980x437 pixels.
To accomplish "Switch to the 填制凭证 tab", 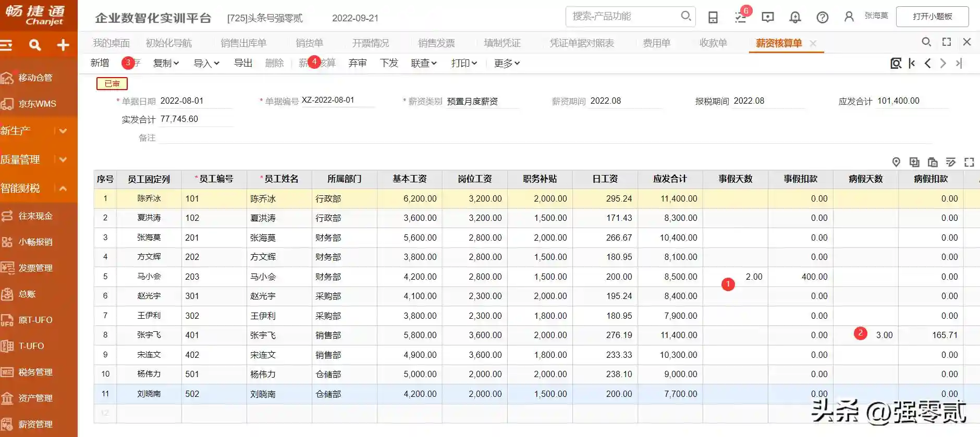I will click(x=502, y=43).
